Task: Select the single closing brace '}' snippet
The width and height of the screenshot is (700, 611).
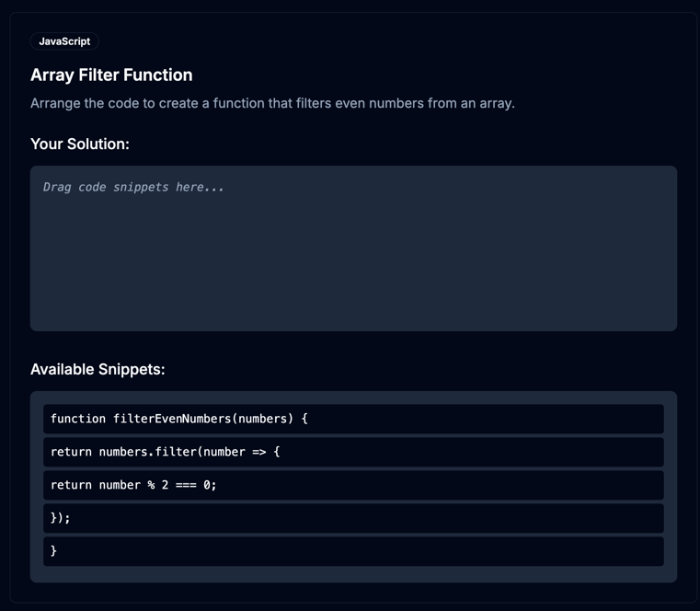Action: pyautogui.click(x=353, y=551)
